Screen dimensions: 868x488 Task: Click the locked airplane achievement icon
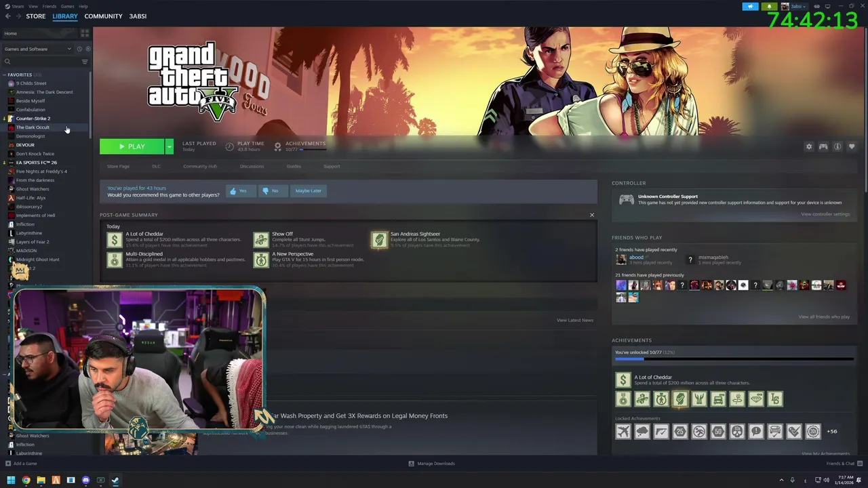click(x=623, y=431)
